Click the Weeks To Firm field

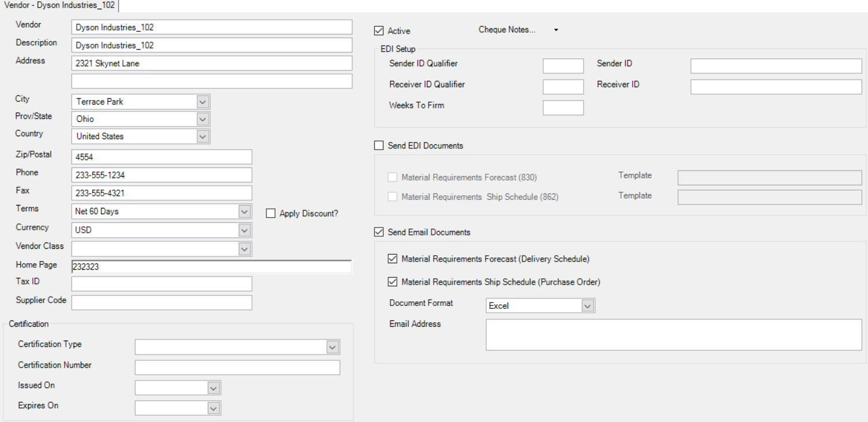(563, 108)
